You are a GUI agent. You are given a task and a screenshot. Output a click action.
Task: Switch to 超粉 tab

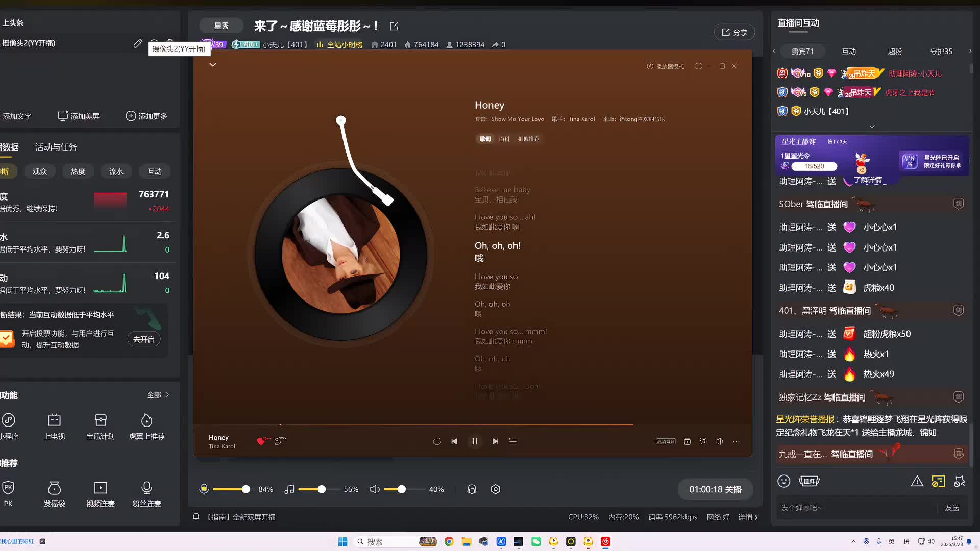[x=894, y=52]
